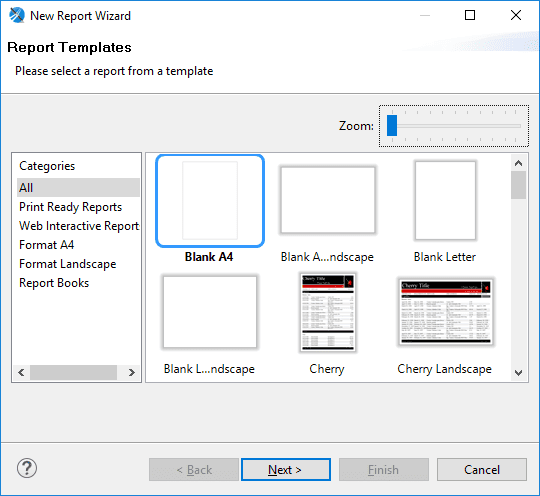Image resolution: width=540 pixels, height=496 pixels.
Task: Click the template list scroll up arrow
Action: (518, 163)
